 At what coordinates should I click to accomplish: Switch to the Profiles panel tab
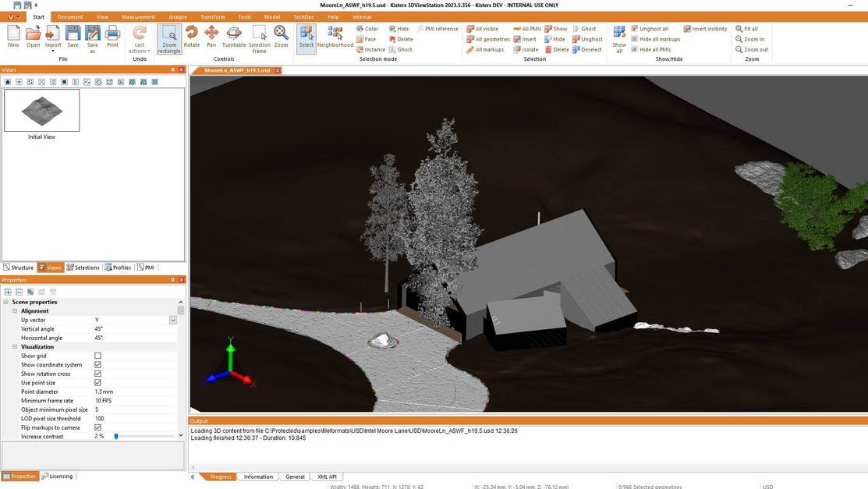pos(118,268)
